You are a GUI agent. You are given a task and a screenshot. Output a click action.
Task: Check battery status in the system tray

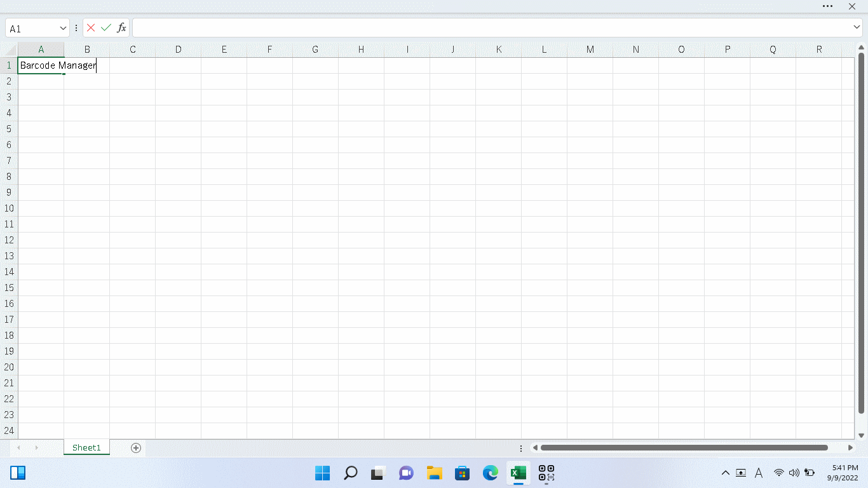coord(810,473)
